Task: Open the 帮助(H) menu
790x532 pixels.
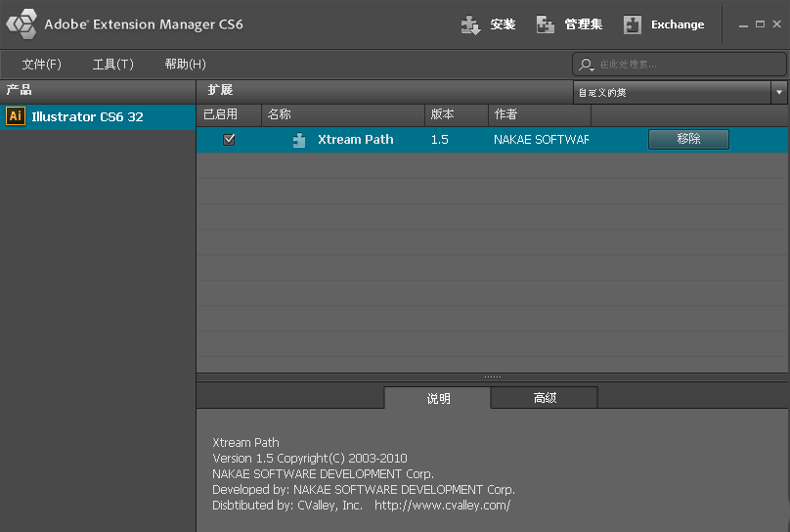Action: tap(185, 64)
